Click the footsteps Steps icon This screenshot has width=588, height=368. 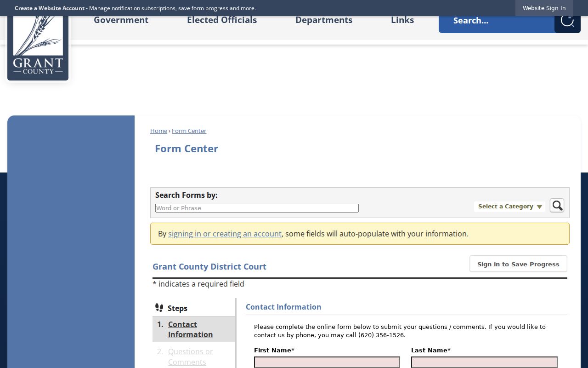[x=159, y=308]
